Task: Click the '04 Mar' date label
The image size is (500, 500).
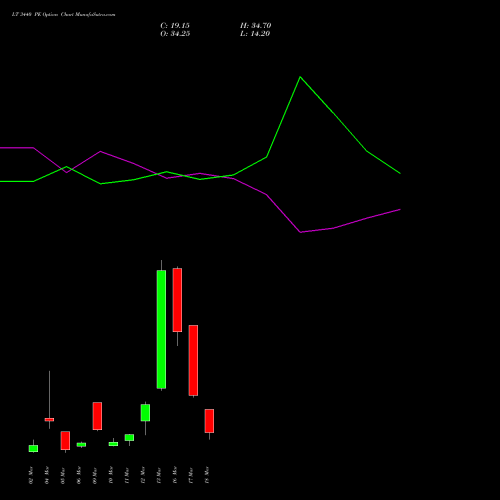Action: [47, 475]
